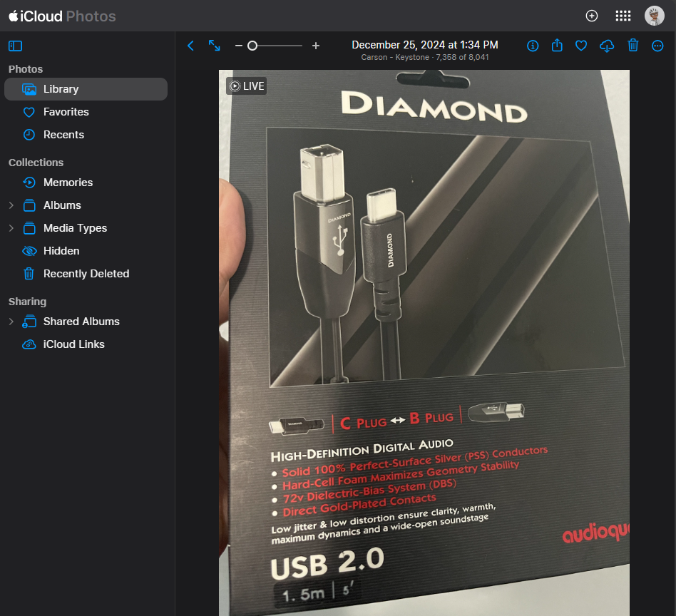Open iCloud Links
The image size is (676, 616).
point(86,345)
